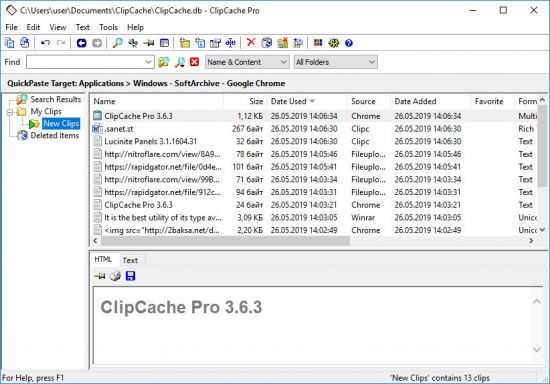Open the Find text dropdown arrow

[148, 62]
